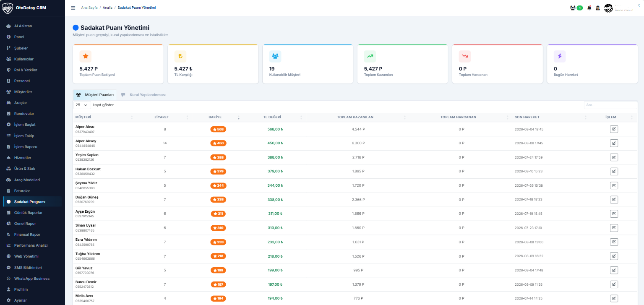Sort table by ZİYARET column
Screen dimensions: 644x305
pos(162,117)
